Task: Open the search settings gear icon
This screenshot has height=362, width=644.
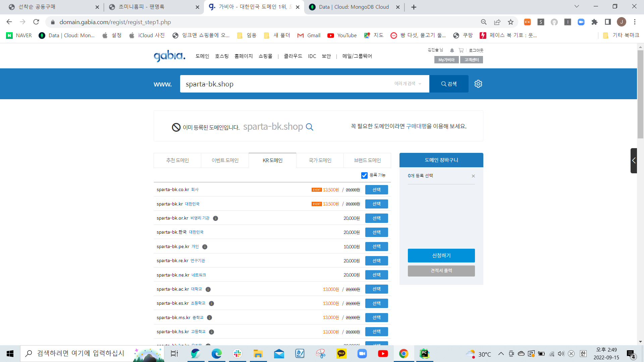Action: [x=478, y=84]
